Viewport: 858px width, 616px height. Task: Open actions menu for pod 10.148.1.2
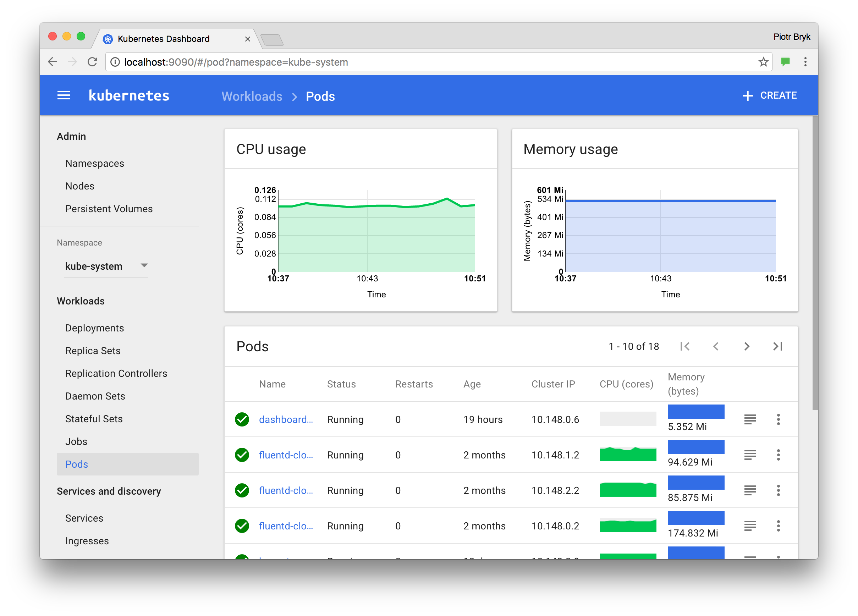[x=778, y=455]
